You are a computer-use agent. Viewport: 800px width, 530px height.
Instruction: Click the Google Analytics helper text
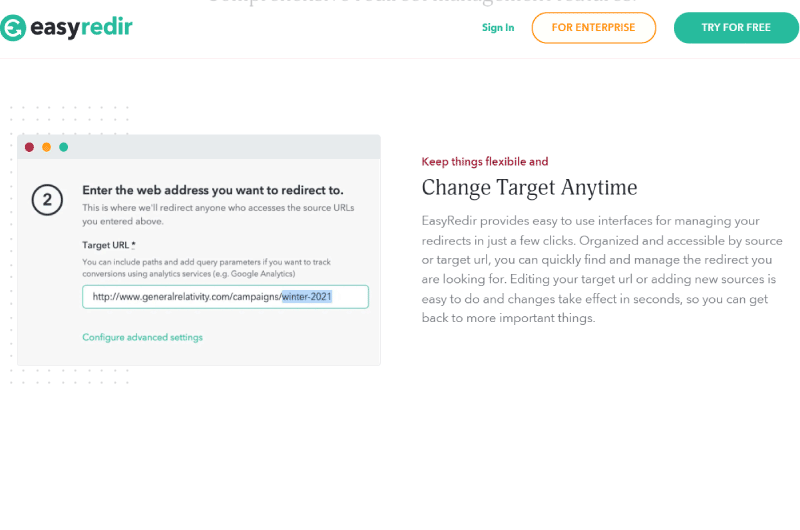click(207, 268)
